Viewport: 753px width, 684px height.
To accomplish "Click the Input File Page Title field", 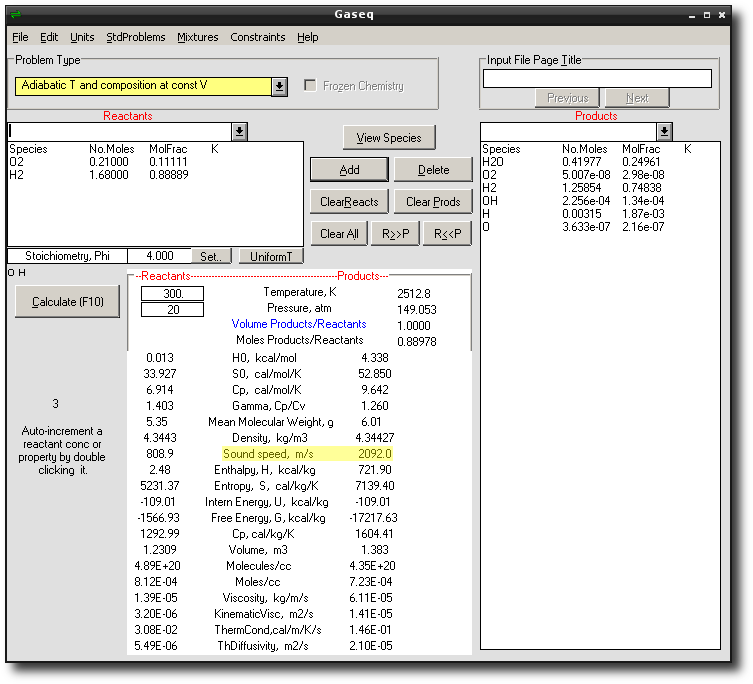I will (x=597, y=78).
